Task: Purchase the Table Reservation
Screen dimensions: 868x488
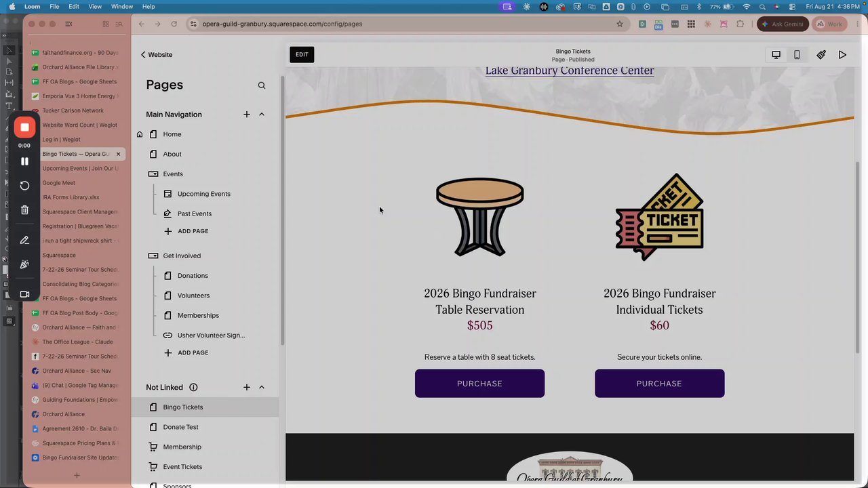Action: [x=479, y=384]
